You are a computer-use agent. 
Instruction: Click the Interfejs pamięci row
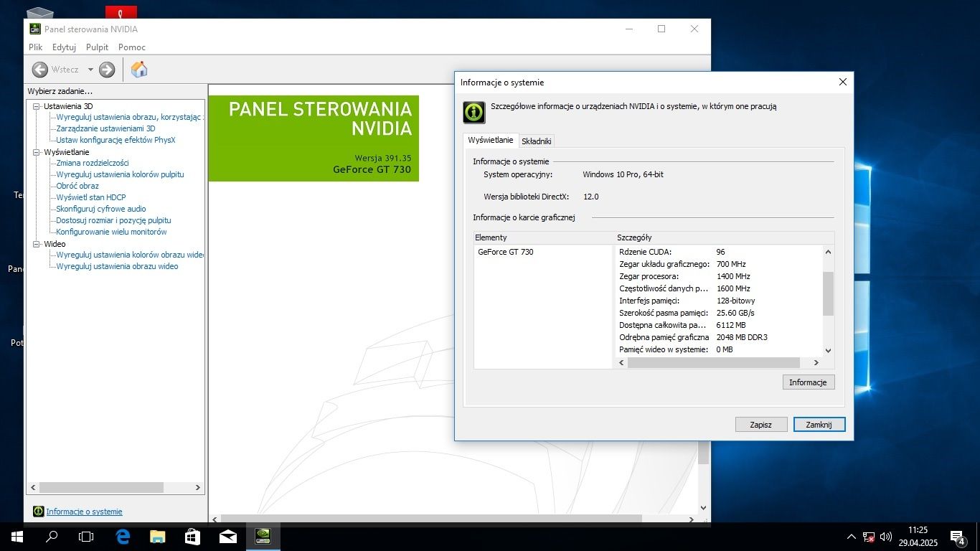[x=718, y=301]
